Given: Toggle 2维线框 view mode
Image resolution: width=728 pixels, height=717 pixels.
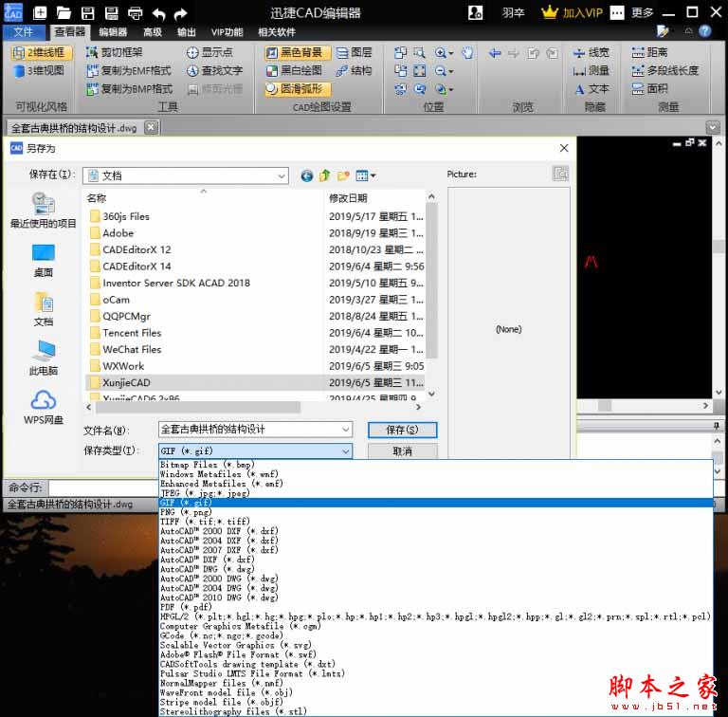Looking at the screenshot, I should [42, 52].
